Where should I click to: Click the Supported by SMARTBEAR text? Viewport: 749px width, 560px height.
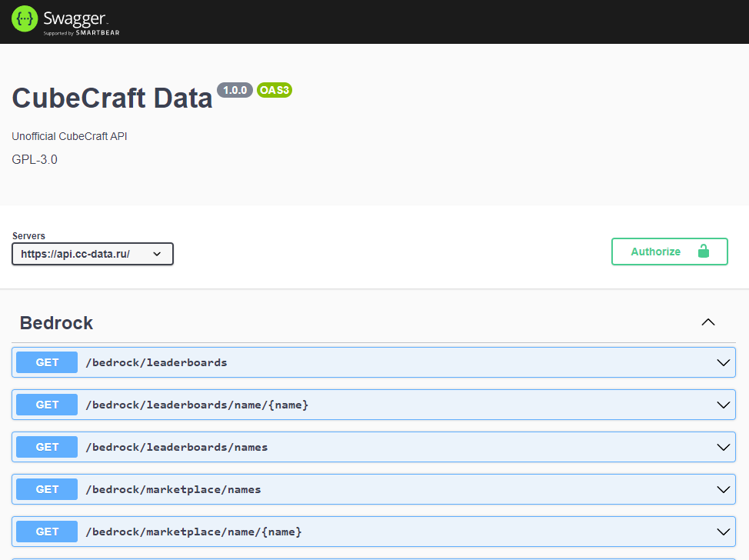(82, 33)
